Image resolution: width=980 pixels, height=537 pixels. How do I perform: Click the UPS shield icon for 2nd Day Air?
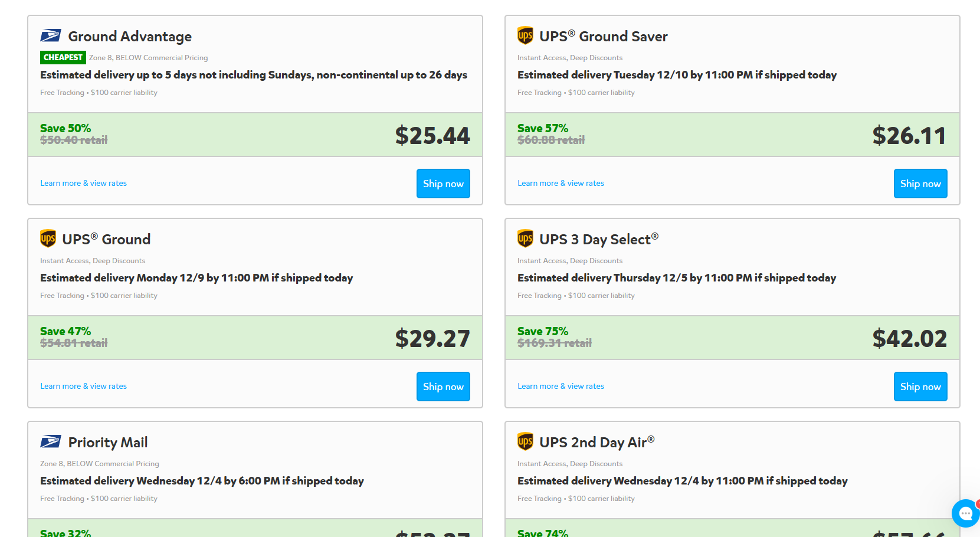(525, 441)
